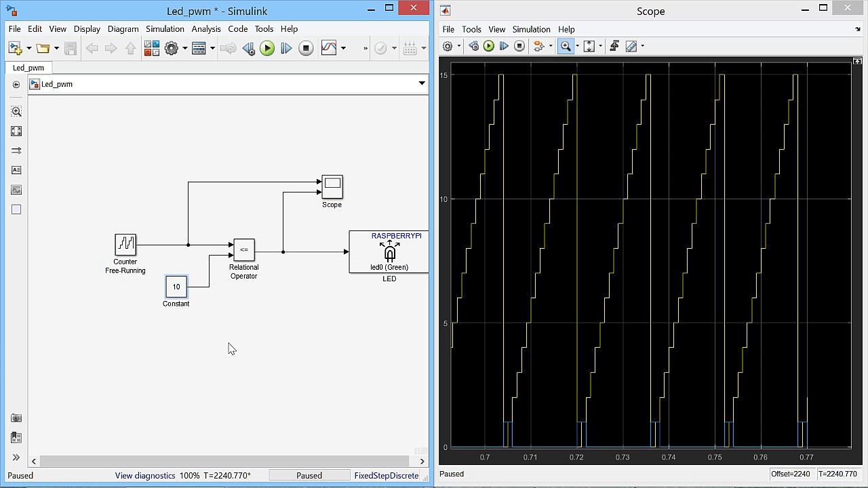Toggle the Zoom tool in the Scope toolbar

(x=565, y=46)
